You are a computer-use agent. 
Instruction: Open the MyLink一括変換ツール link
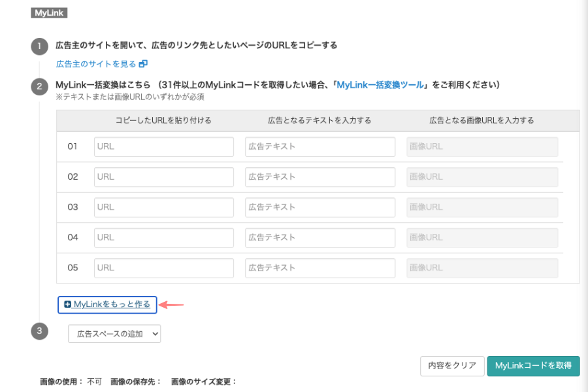pyautogui.click(x=380, y=85)
